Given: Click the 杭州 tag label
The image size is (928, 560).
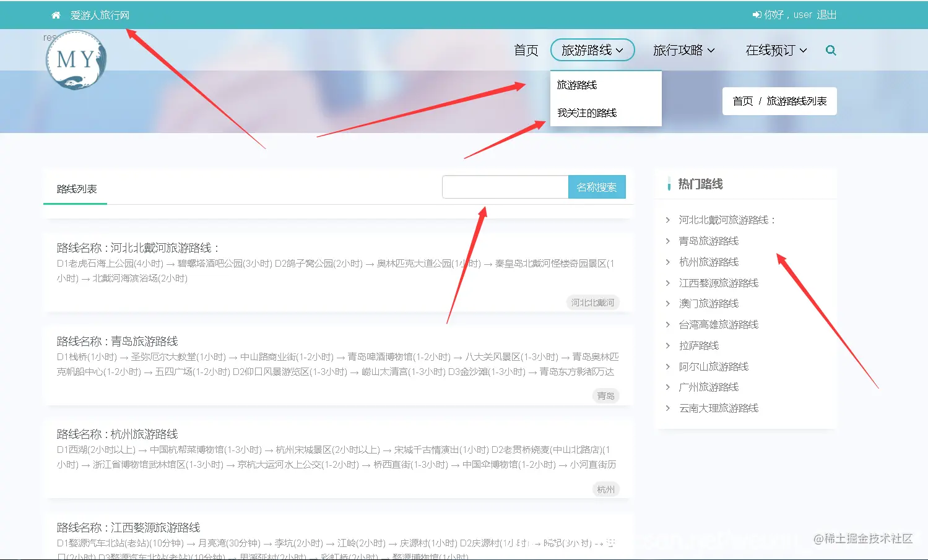Looking at the screenshot, I should pyautogui.click(x=606, y=489).
